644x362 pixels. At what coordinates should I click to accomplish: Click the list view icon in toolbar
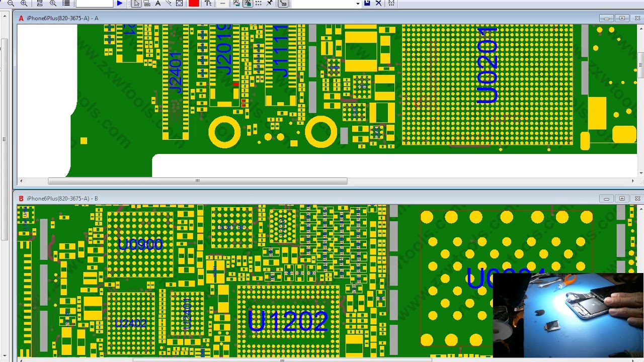pos(66,3)
